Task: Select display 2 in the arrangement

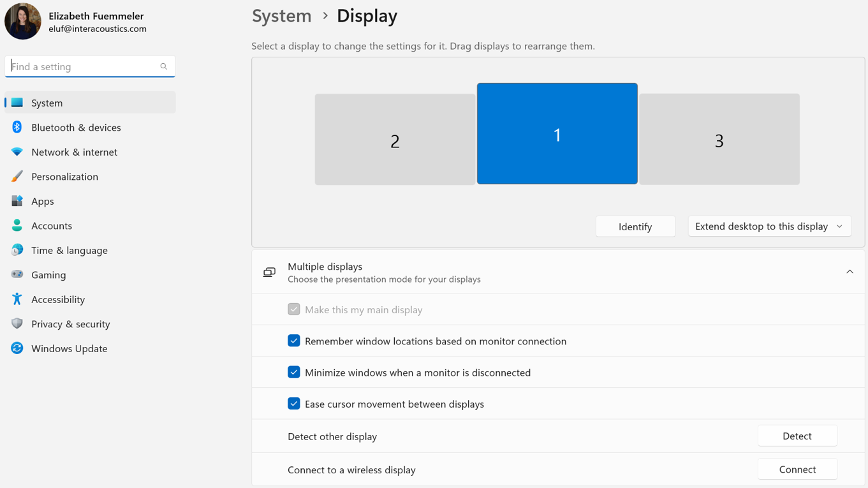Action: [395, 140]
